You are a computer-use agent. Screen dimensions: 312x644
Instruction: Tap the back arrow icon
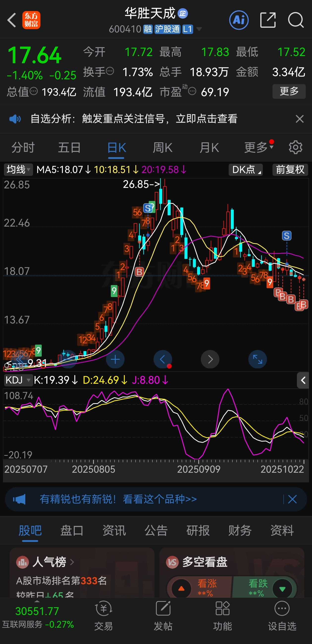pos(11,20)
